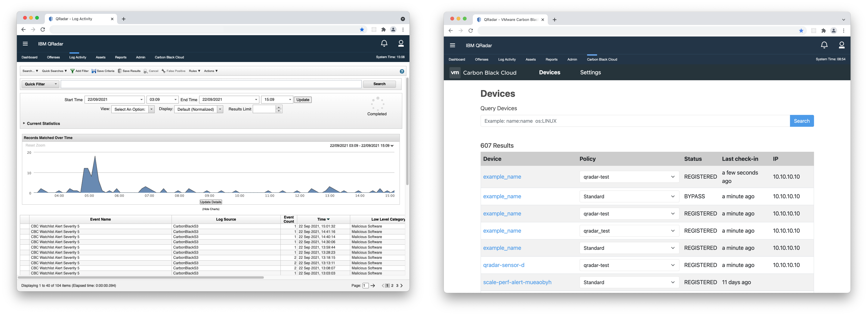Open the scale-perf-alert-mueaobyh device link
This screenshot has height=316, width=868.
(x=517, y=282)
